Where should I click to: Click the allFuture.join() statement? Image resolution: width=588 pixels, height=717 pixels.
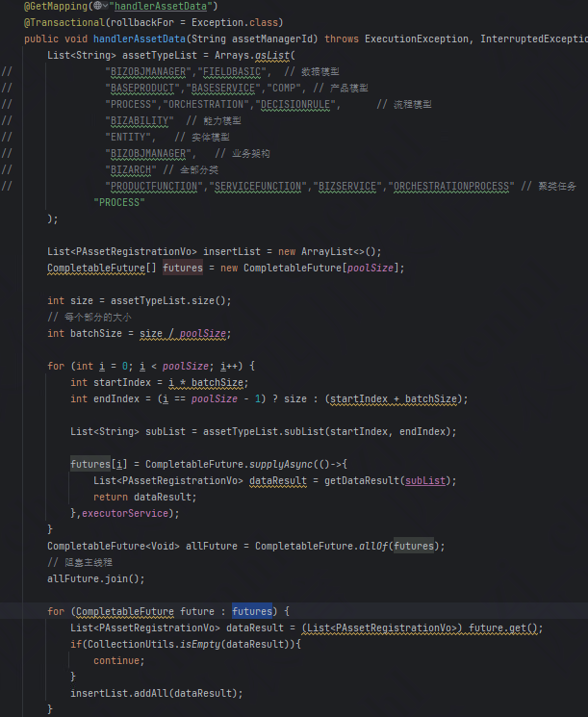click(96, 579)
